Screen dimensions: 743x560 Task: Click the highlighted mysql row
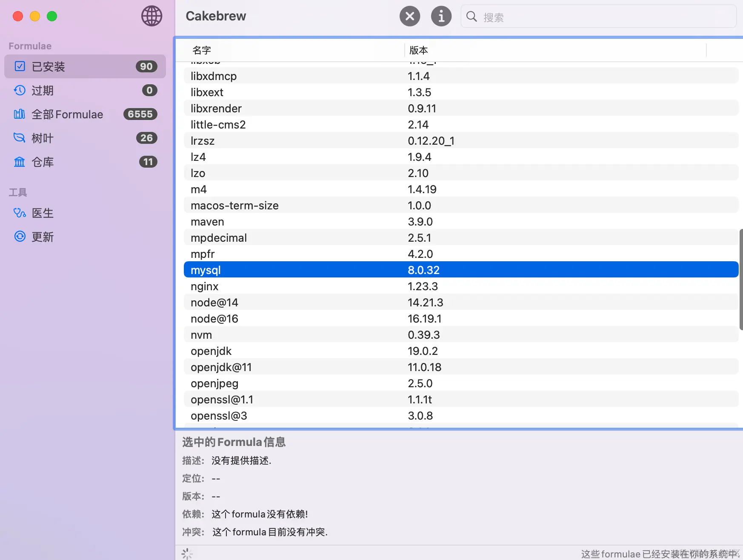point(461,270)
